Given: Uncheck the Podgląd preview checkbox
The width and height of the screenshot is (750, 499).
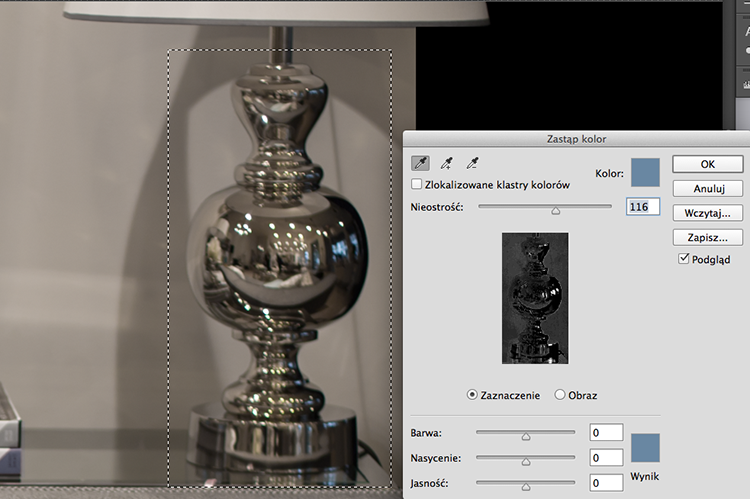Looking at the screenshot, I should pos(684,259).
